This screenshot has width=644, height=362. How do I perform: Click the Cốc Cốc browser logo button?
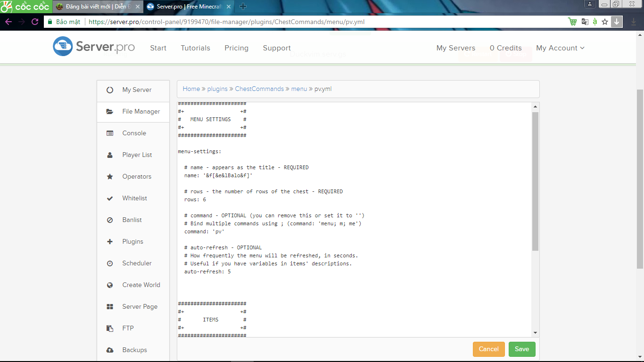point(26,7)
